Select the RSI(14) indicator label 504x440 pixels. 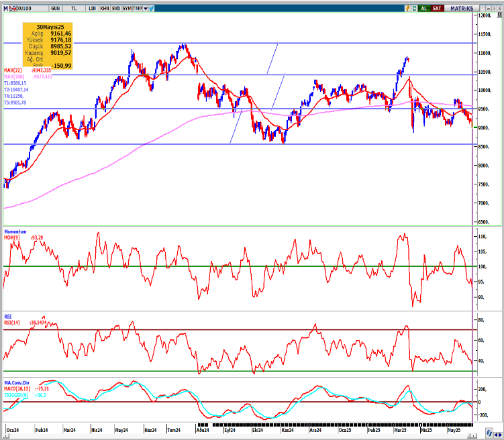click(12, 323)
